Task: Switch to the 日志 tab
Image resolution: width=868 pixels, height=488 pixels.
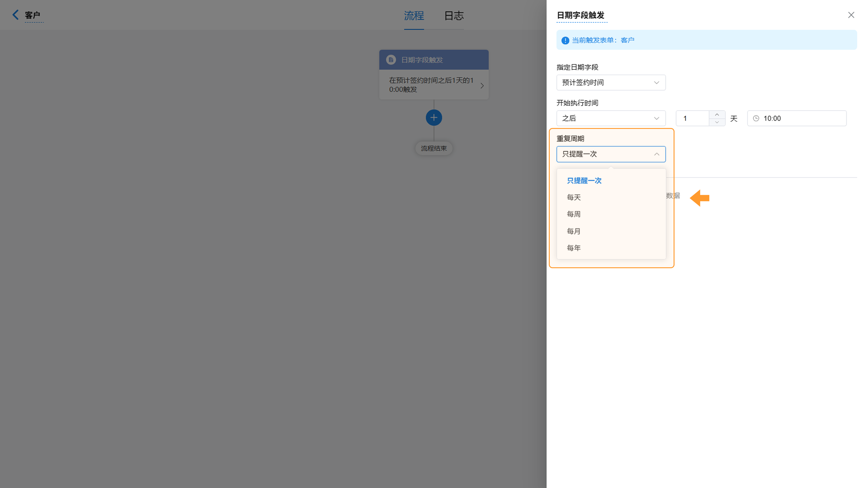Action: (x=453, y=16)
